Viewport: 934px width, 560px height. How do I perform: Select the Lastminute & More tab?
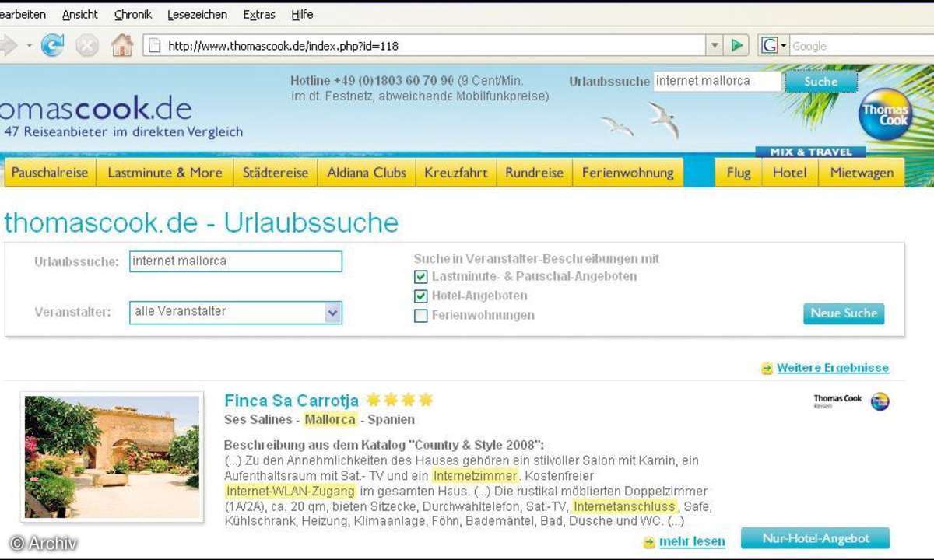(x=165, y=173)
